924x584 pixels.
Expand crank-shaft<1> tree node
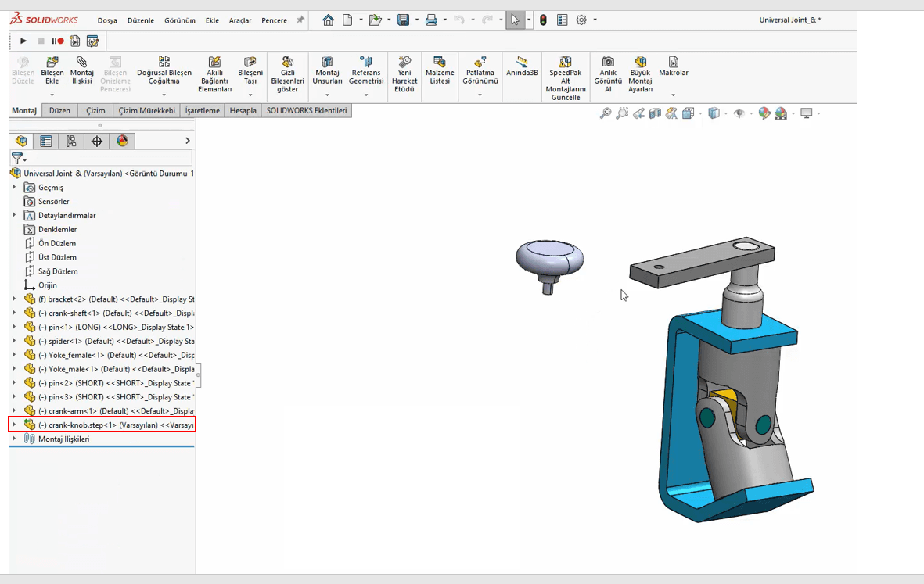coord(14,313)
